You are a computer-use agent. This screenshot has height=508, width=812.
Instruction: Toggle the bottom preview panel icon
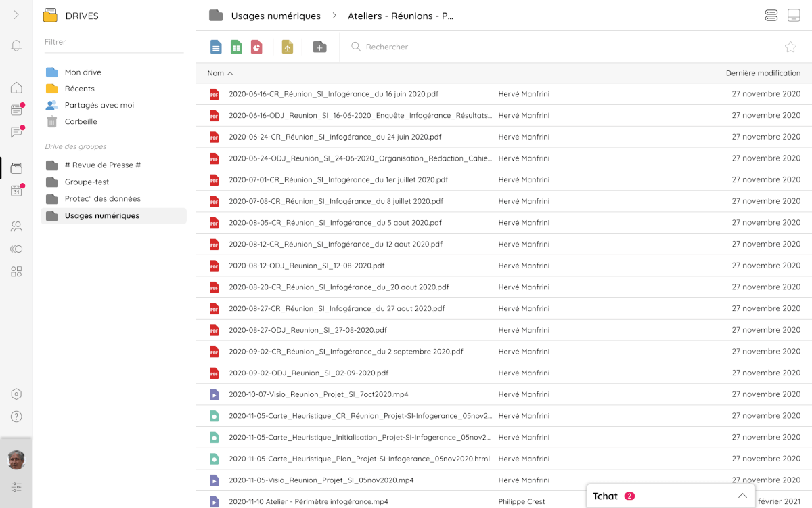[794, 16]
